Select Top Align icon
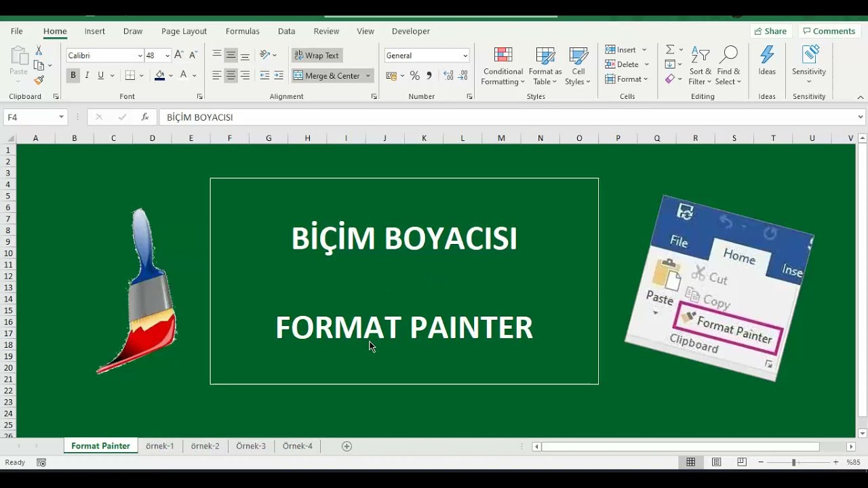The image size is (868, 488). coord(216,56)
